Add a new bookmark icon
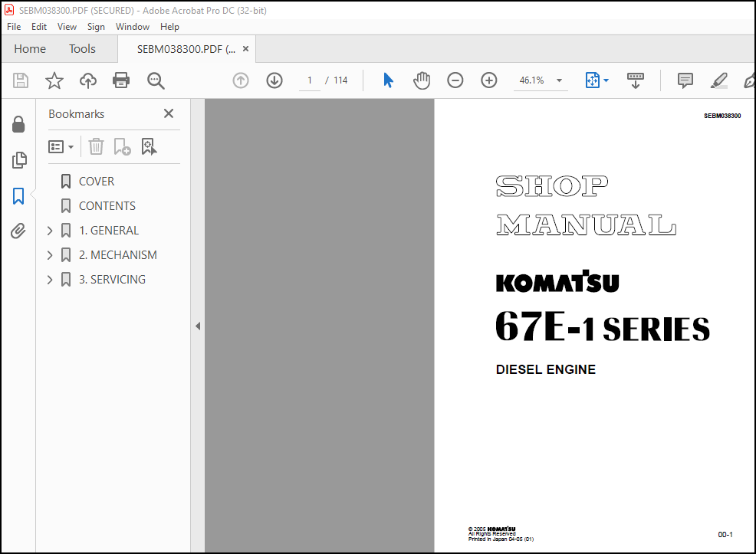Viewport: 756px width, 554px height. 122,146
